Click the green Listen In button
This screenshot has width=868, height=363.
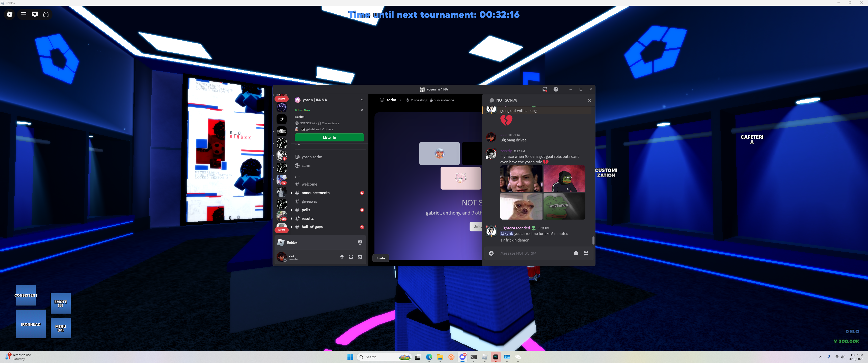pos(329,137)
